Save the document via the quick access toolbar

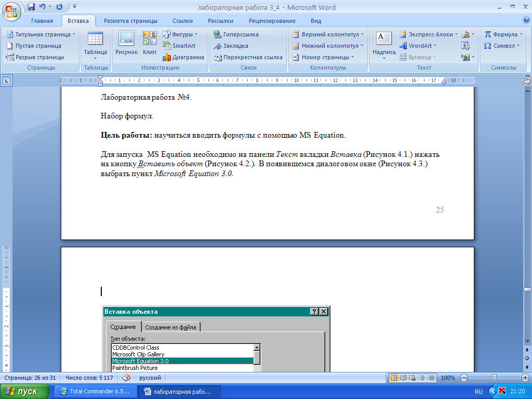[x=31, y=7]
